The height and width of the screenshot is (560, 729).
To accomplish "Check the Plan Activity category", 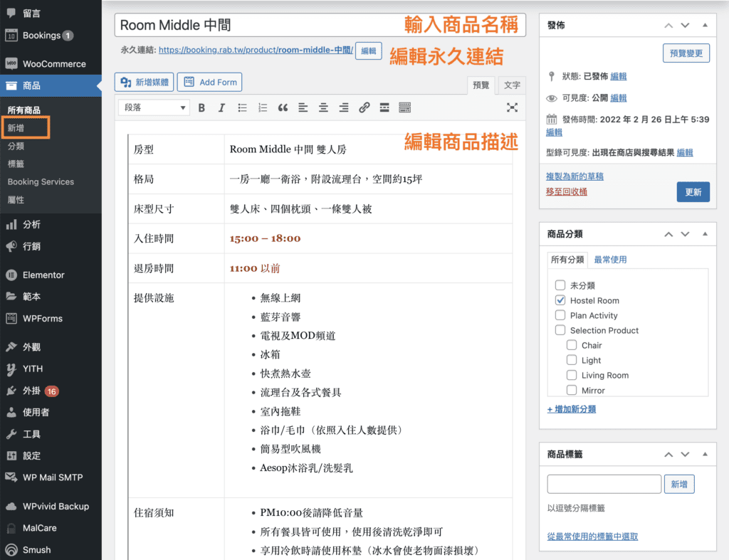I will point(560,315).
